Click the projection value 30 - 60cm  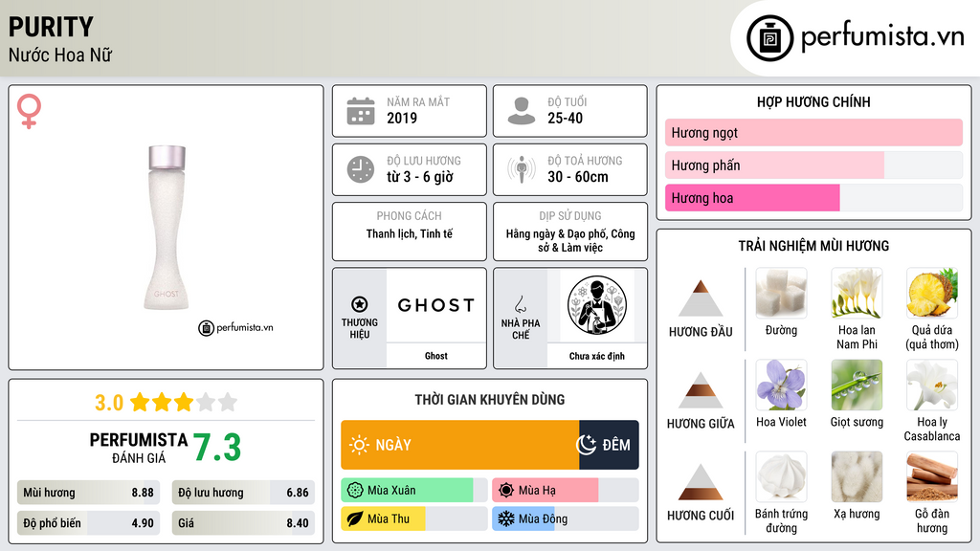pos(577,177)
